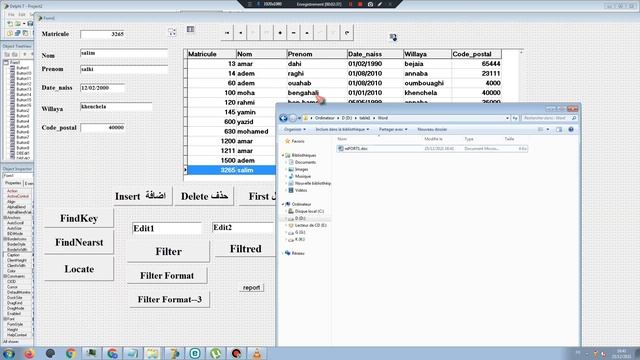Go back in Explorer window

(284, 118)
